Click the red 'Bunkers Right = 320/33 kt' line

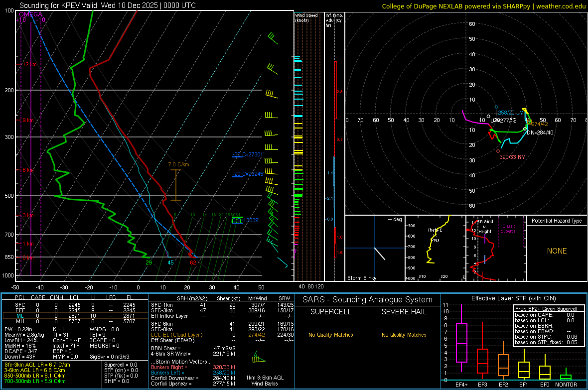pos(193,367)
